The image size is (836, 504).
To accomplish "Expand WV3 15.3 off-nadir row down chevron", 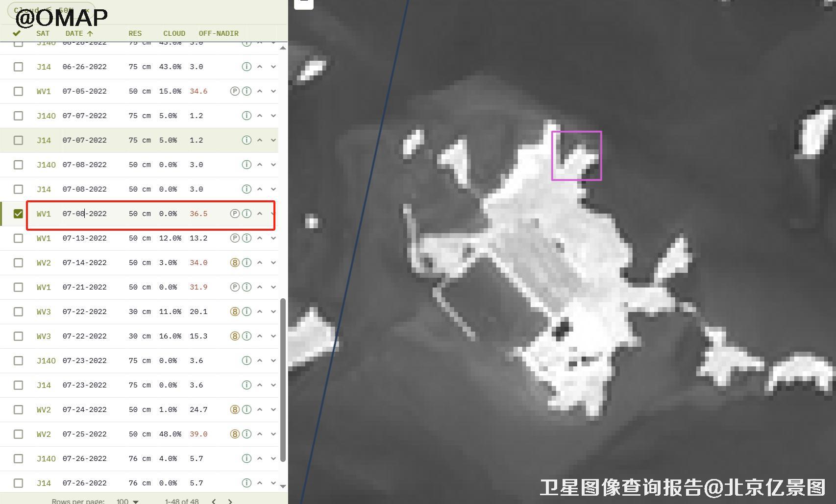I will point(273,336).
